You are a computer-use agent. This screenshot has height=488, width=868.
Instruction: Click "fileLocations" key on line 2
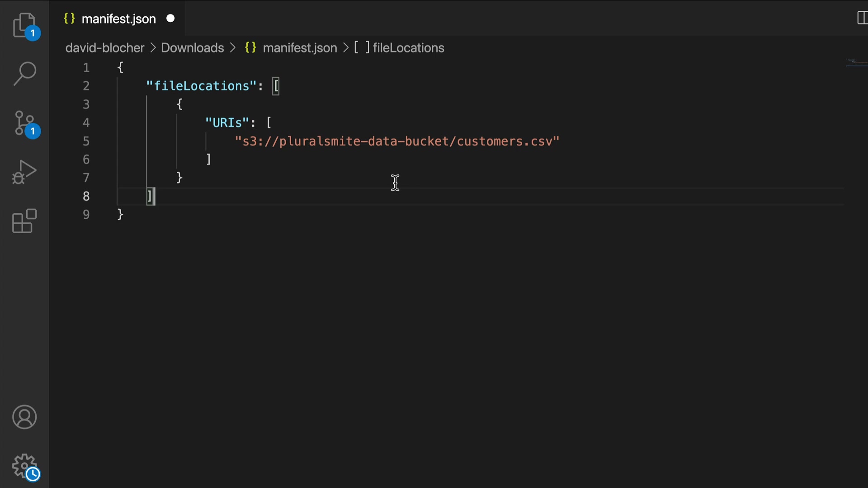click(201, 86)
